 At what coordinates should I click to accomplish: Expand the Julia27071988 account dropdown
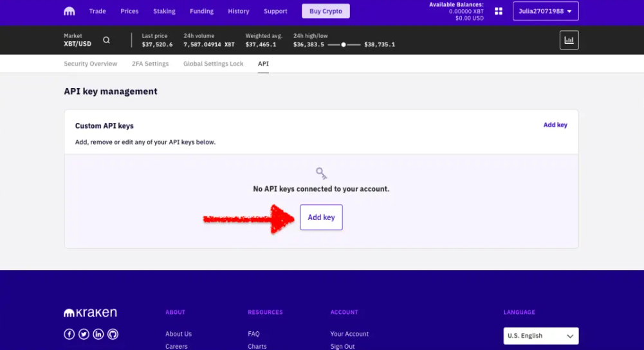546,11
